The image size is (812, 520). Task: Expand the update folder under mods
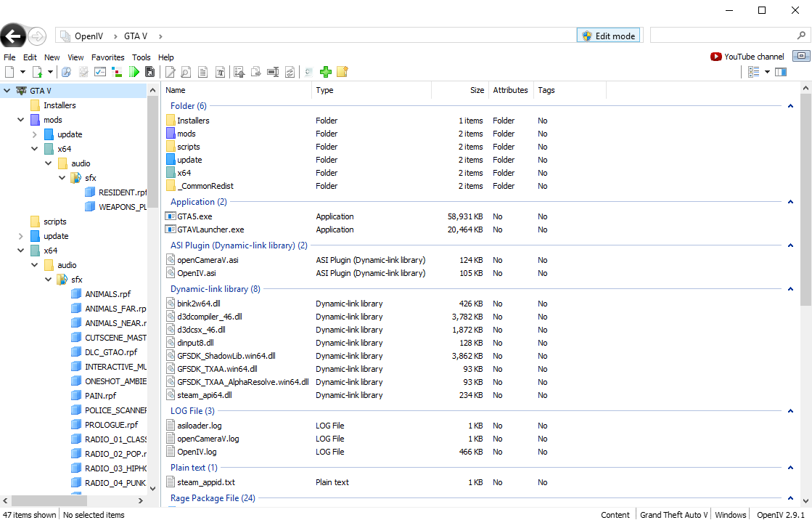pyautogui.click(x=34, y=134)
